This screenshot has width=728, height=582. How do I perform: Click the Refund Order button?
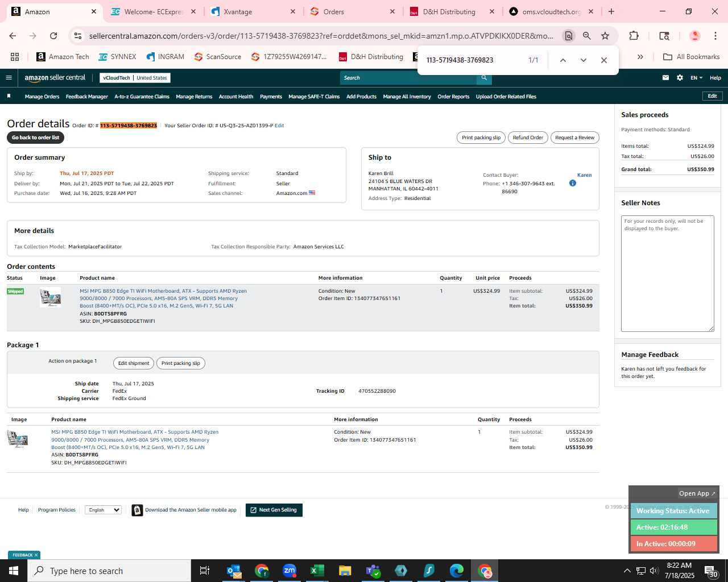point(528,138)
